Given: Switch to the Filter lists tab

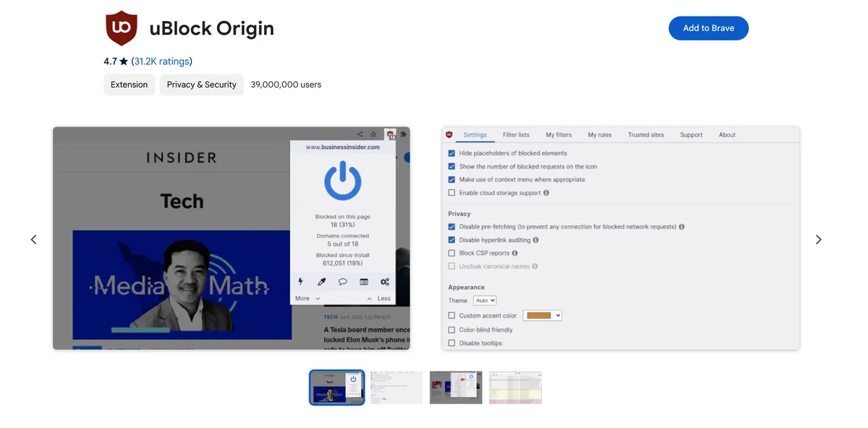Looking at the screenshot, I should pyautogui.click(x=516, y=134).
